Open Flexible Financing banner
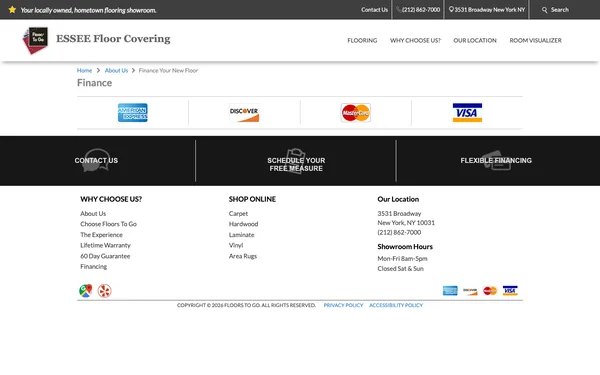The height and width of the screenshot is (375, 600). [x=496, y=160]
